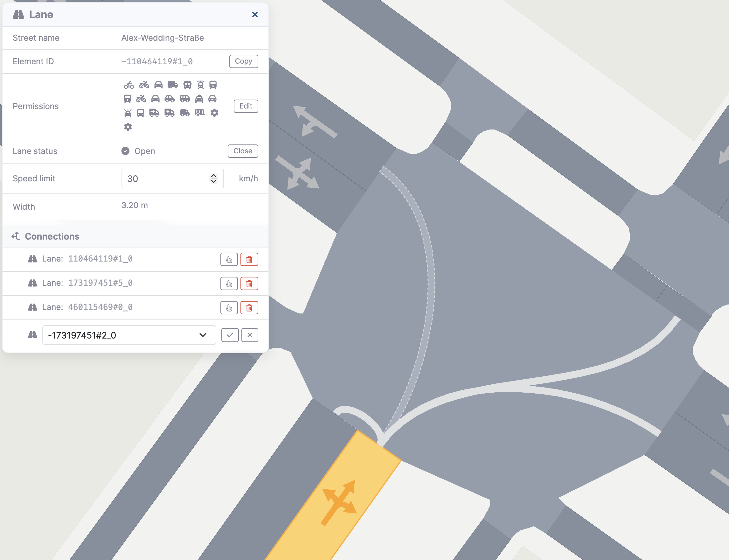The height and width of the screenshot is (560, 729).
Task: Click the connection row Lane: 173197451#5_0
Action: [x=135, y=284]
